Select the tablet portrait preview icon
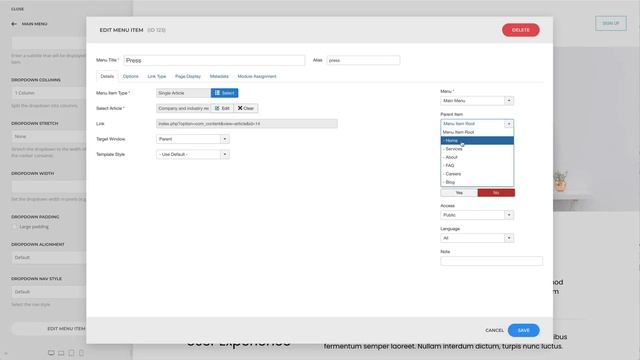The width and height of the screenshot is (640, 360). point(71,353)
